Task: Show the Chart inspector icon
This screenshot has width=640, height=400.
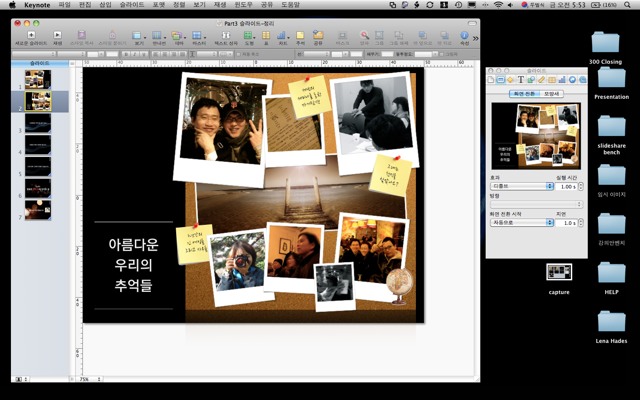Action: coord(562,80)
